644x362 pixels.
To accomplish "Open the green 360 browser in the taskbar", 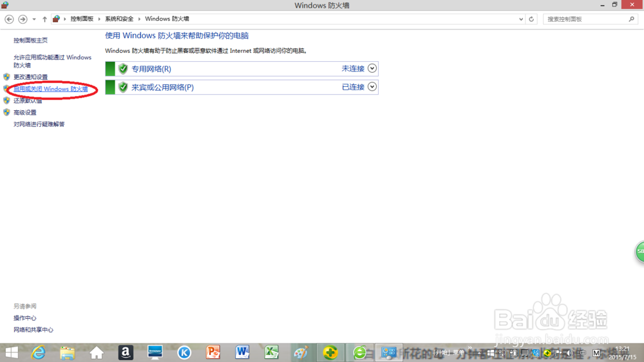I will (359, 352).
